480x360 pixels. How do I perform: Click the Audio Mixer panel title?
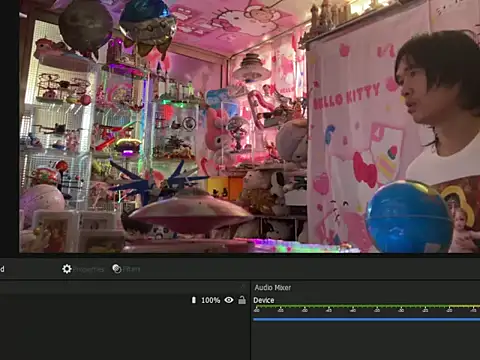coord(273,287)
